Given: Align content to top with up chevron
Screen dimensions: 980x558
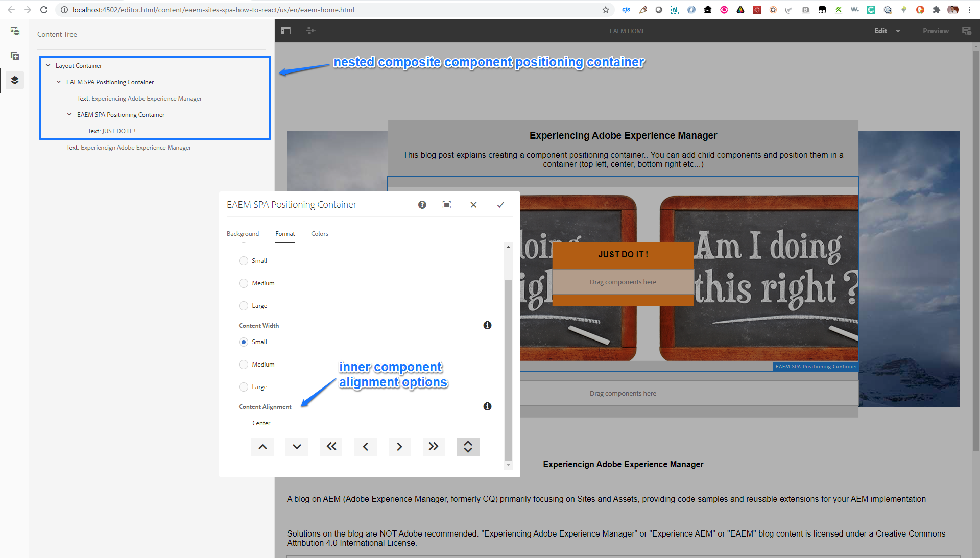Looking at the screenshot, I should [262, 447].
